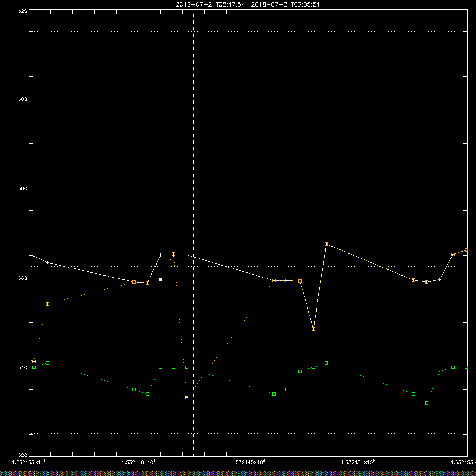476x476 pixels.
Task: Select the 620 y-axis label
Action: [x=23, y=11]
